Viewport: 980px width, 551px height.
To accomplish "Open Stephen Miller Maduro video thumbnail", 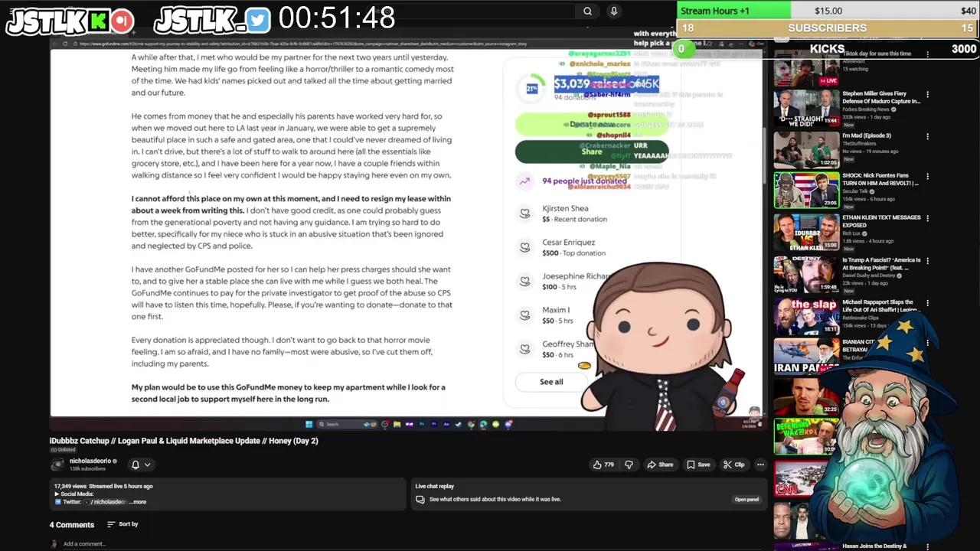I will click(806, 109).
